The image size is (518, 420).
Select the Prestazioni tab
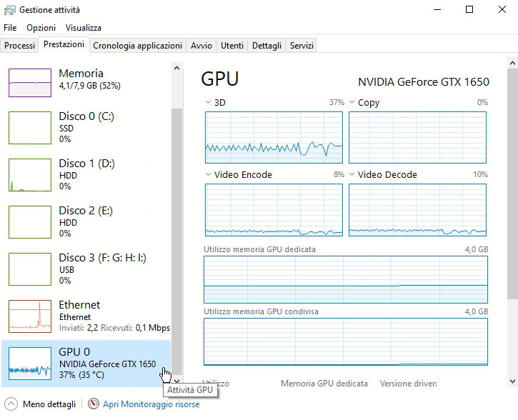point(64,44)
